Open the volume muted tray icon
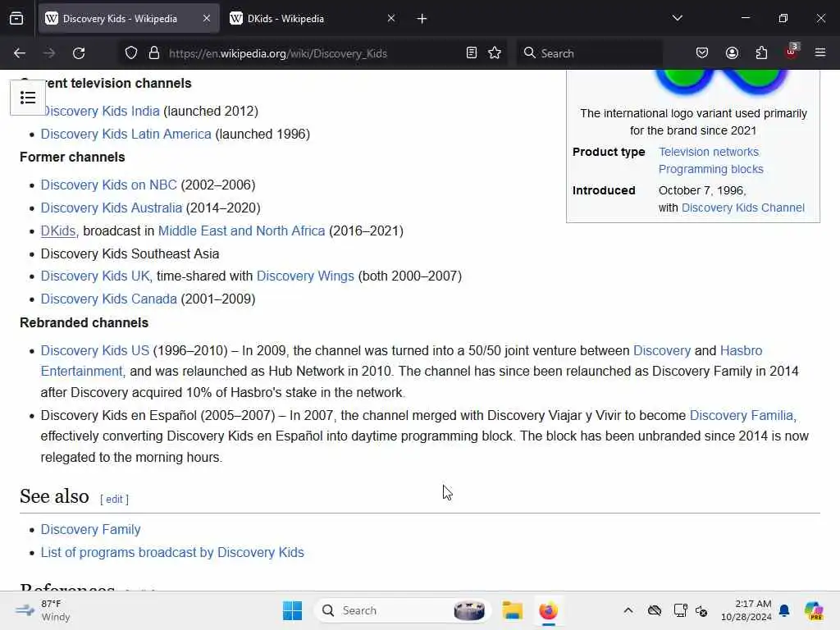 coord(701,610)
